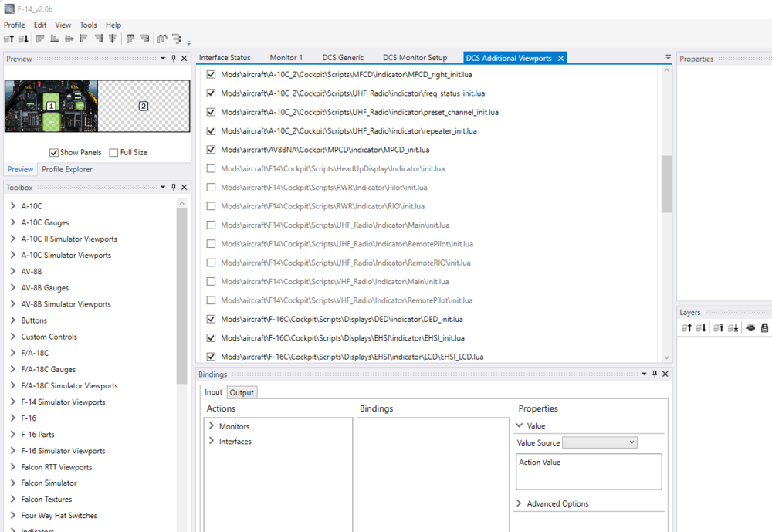
Task: Click the align left edges toolbar icon
Action: click(x=83, y=39)
